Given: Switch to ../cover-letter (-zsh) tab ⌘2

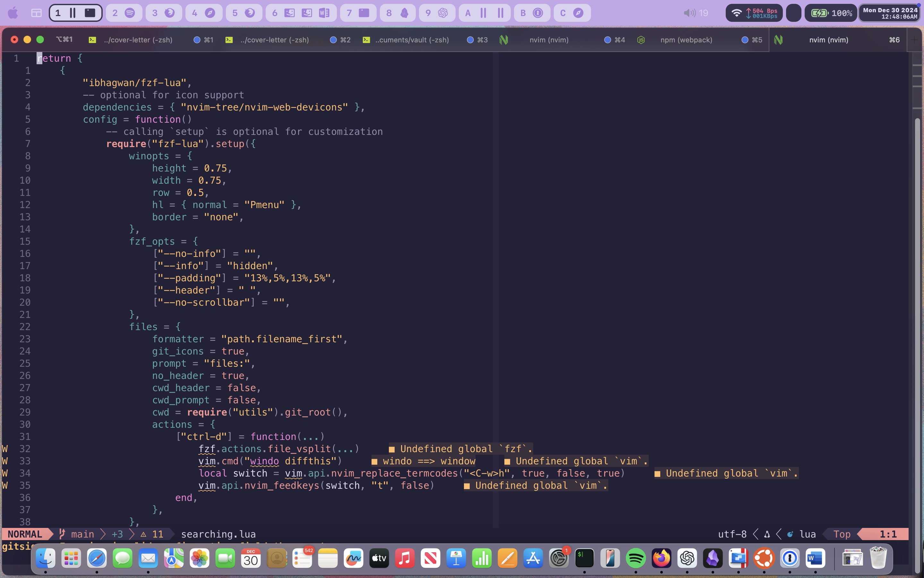Looking at the screenshot, I should (x=287, y=40).
